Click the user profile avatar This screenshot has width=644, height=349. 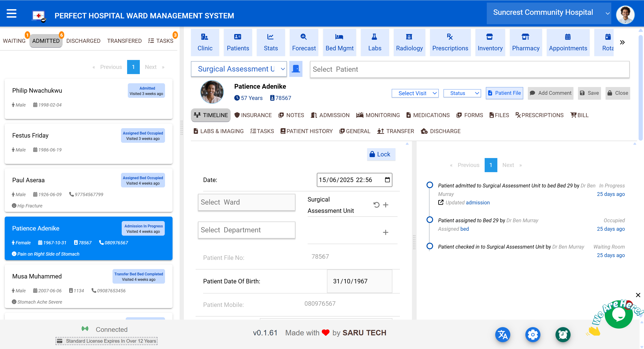(x=625, y=15)
